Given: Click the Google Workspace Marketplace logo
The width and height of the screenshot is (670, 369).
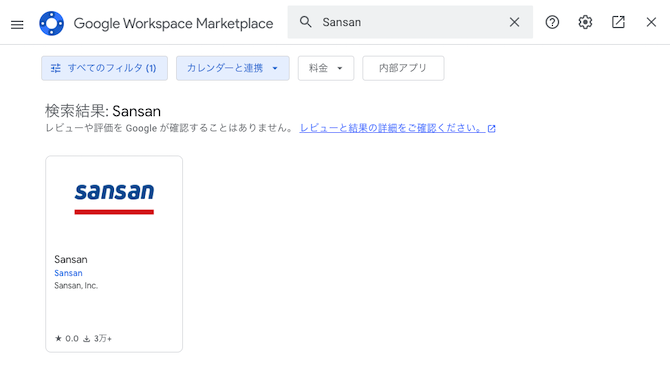Looking at the screenshot, I should click(51, 23).
